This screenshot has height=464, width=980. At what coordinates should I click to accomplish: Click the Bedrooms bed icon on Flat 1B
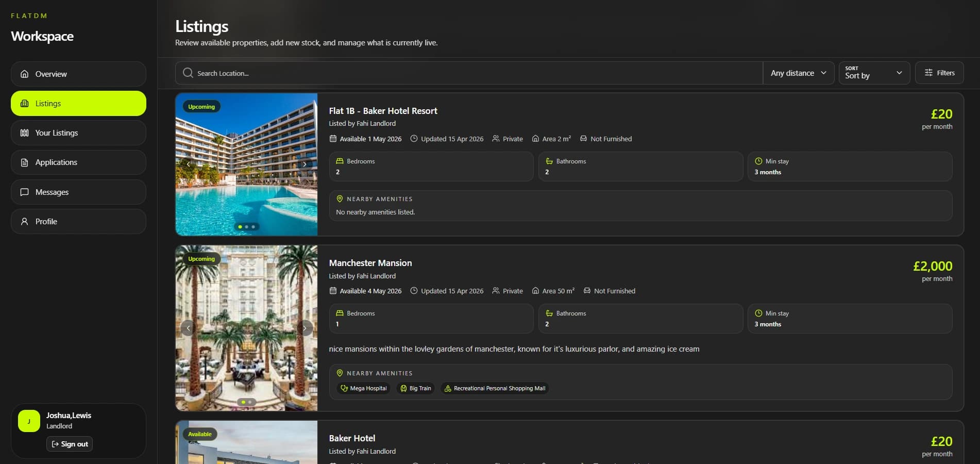[x=340, y=161]
